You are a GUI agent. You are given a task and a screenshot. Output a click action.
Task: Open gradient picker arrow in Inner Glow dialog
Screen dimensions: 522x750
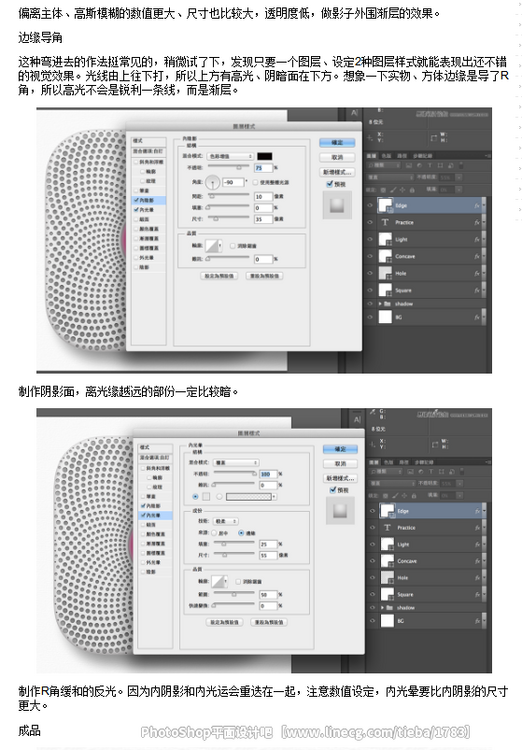click(274, 497)
